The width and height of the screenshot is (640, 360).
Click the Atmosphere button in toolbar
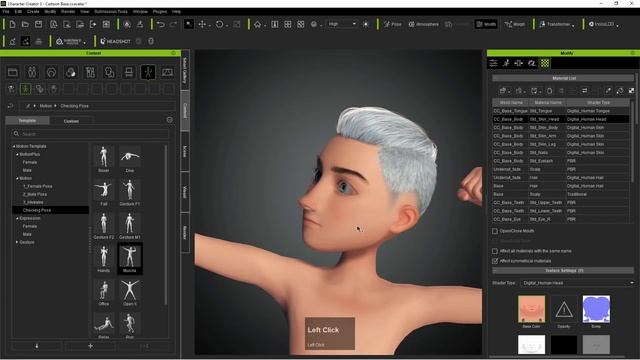tap(424, 24)
